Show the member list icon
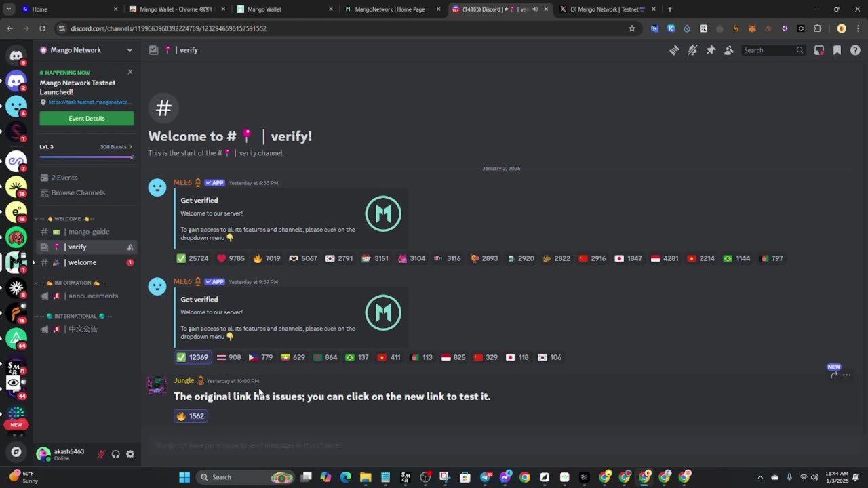 [x=728, y=50]
